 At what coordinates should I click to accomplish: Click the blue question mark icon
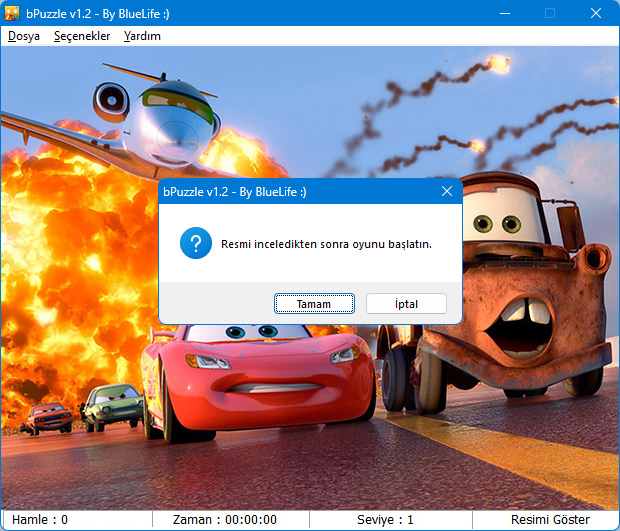[196, 243]
